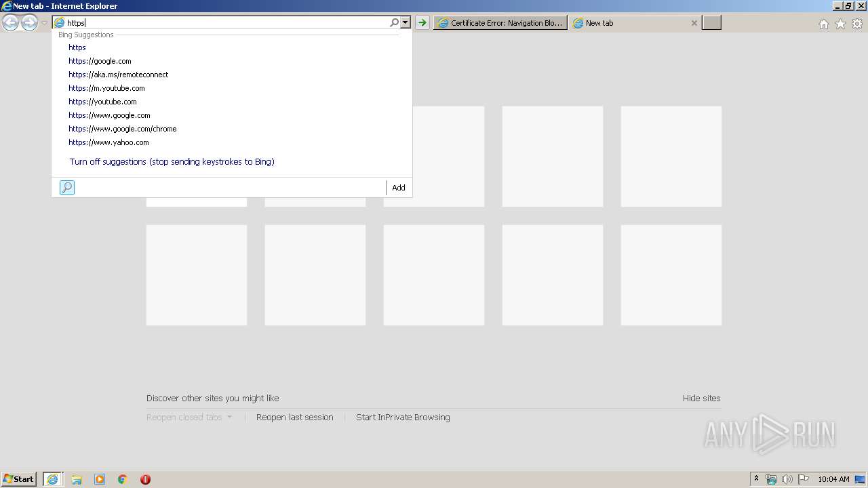Click Discover other sites you might like
Image resolution: width=868 pixels, height=488 pixels.
coord(212,399)
